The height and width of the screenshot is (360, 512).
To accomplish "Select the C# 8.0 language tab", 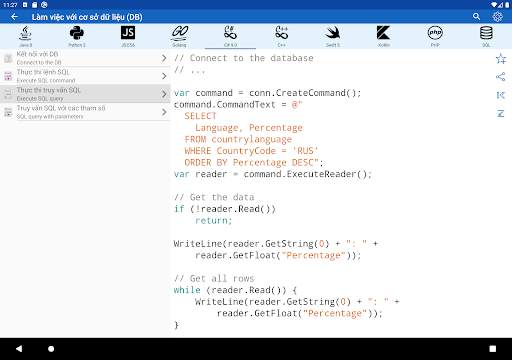I will pyautogui.click(x=230, y=36).
